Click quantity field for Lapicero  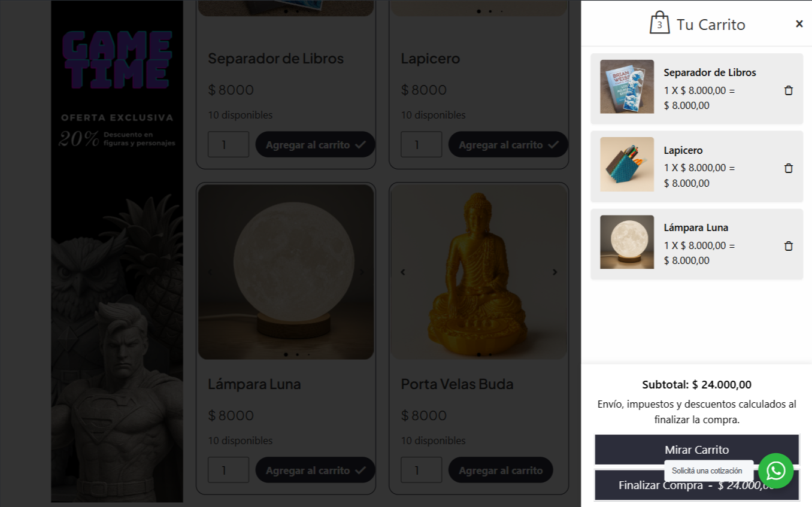(x=421, y=144)
